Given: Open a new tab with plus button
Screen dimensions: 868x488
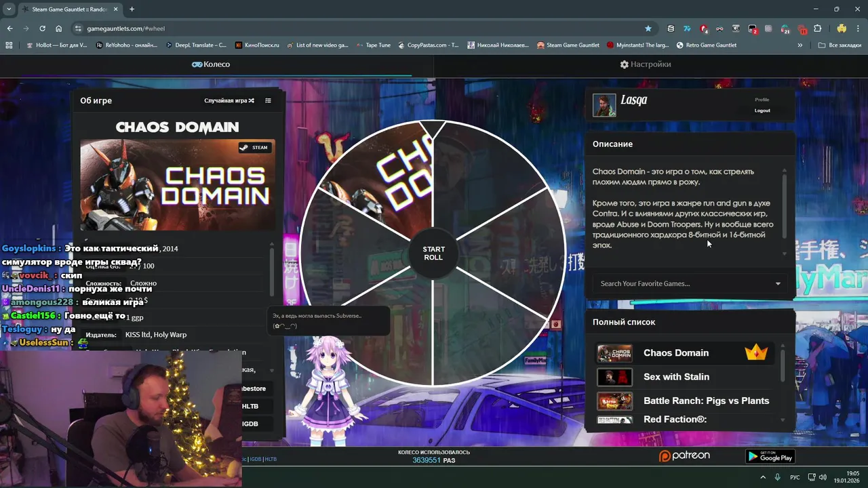Looking at the screenshot, I should [132, 9].
